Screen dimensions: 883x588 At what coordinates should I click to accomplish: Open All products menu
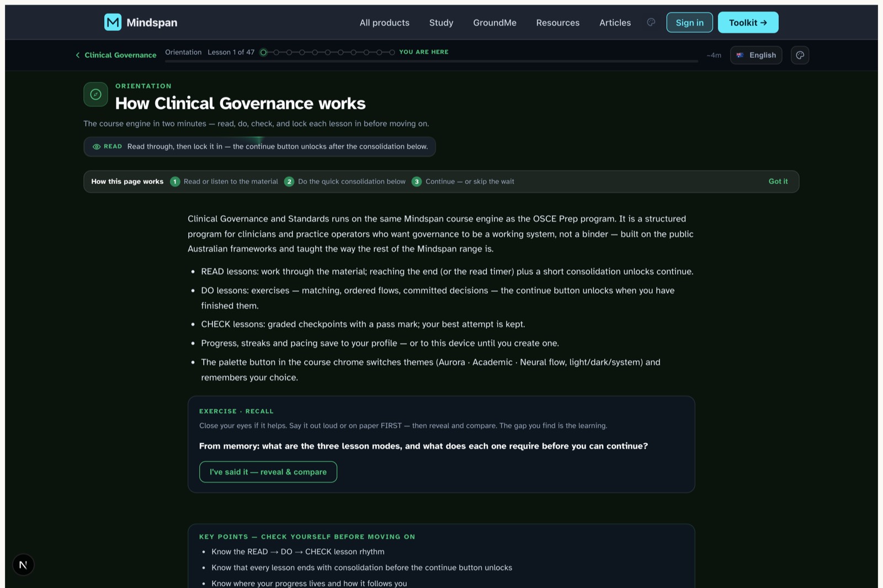pyautogui.click(x=385, y=23)
